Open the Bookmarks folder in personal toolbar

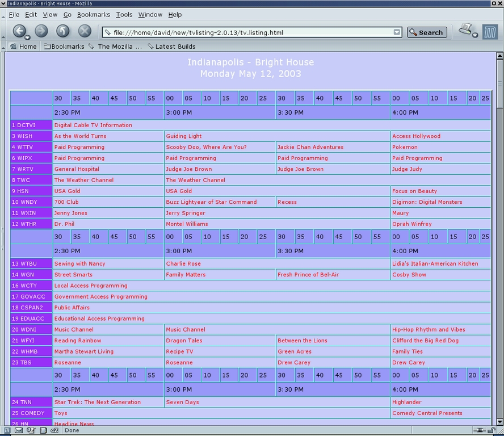tap(64, 47)
